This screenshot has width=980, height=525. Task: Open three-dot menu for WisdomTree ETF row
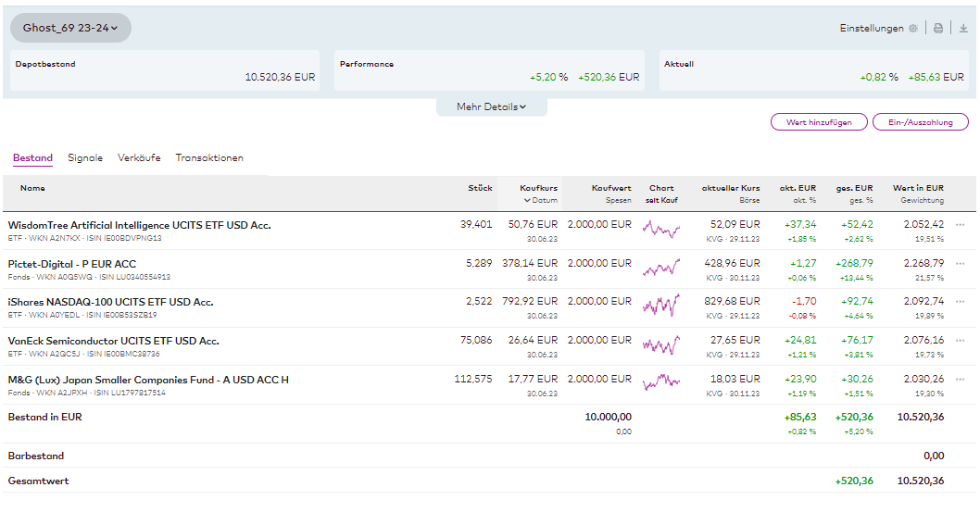coord(961,225)
